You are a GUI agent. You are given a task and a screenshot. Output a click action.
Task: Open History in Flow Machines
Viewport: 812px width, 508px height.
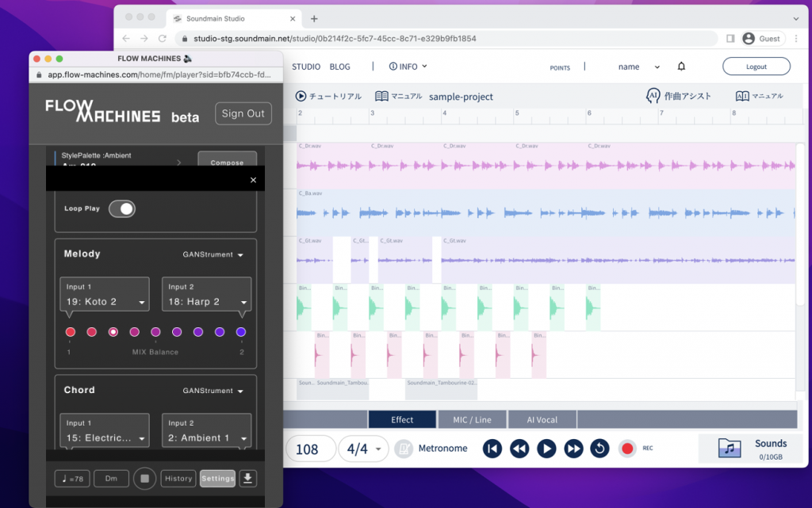(178, 479)
